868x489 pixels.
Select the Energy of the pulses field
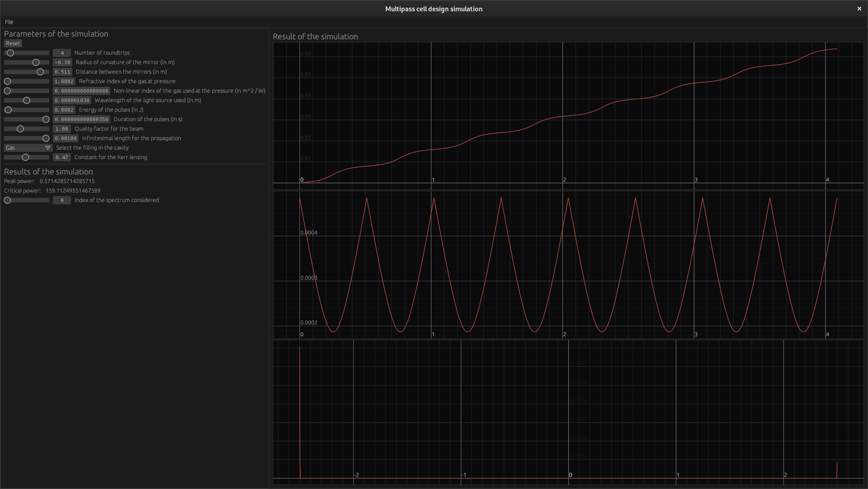64,110
